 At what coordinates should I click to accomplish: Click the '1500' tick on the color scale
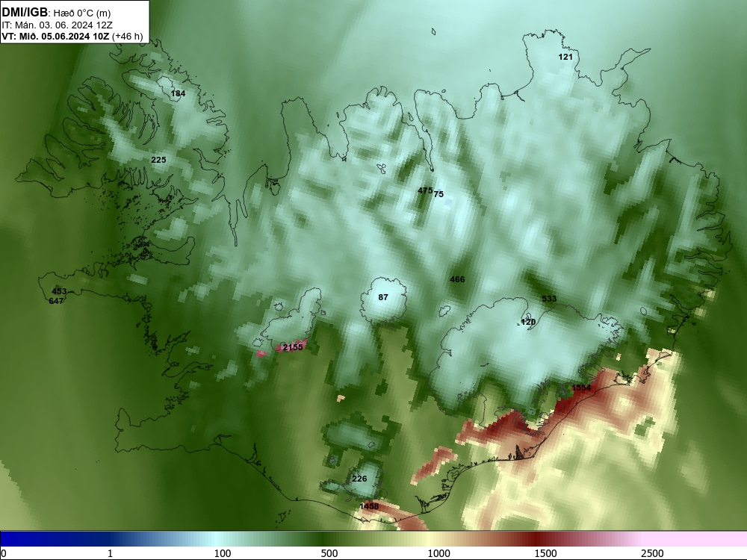(x=545, y=553)
